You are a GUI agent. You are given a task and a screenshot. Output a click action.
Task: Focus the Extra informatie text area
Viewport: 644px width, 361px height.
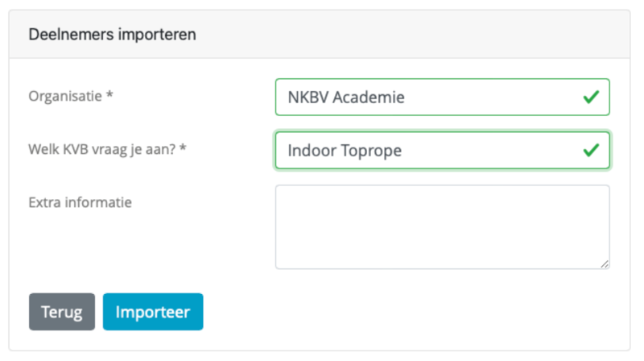coord(441,226)
